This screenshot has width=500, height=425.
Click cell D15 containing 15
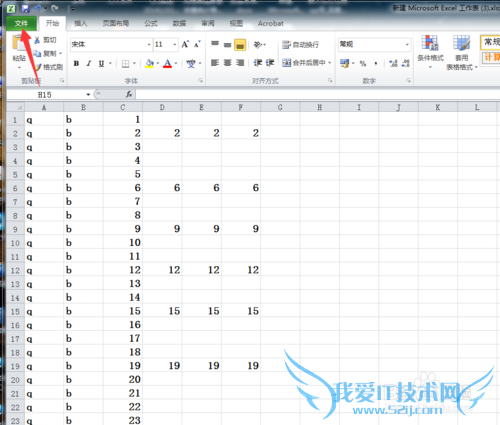[x=162, y=311]
